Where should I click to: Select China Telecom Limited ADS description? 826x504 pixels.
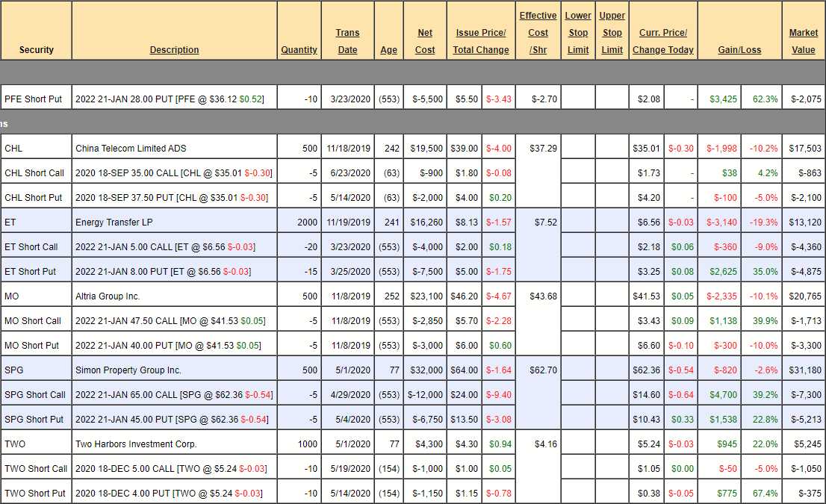point(122,149)
